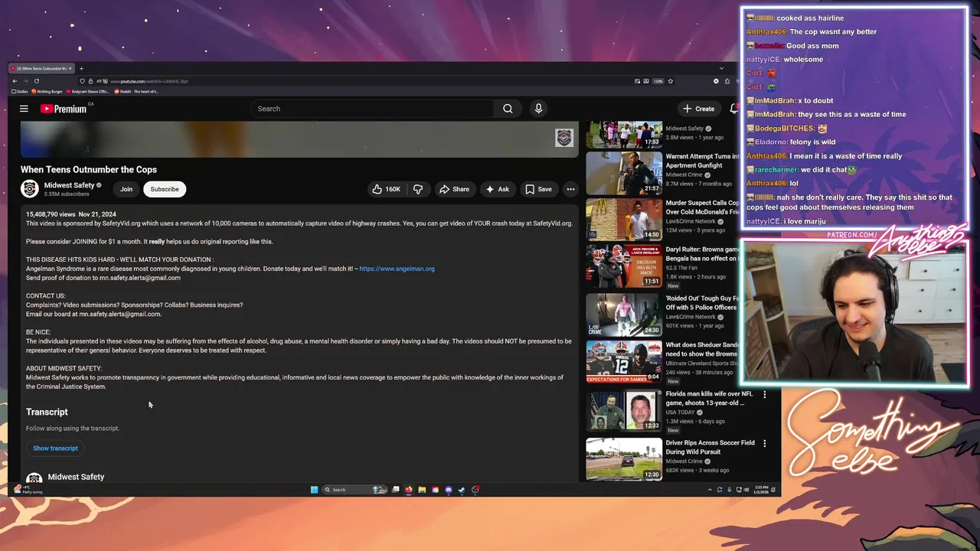The height and width of the screenshot is (551, 980).
Task: Like the video with 160K thumbs up
Action: (x=387, y=189)
